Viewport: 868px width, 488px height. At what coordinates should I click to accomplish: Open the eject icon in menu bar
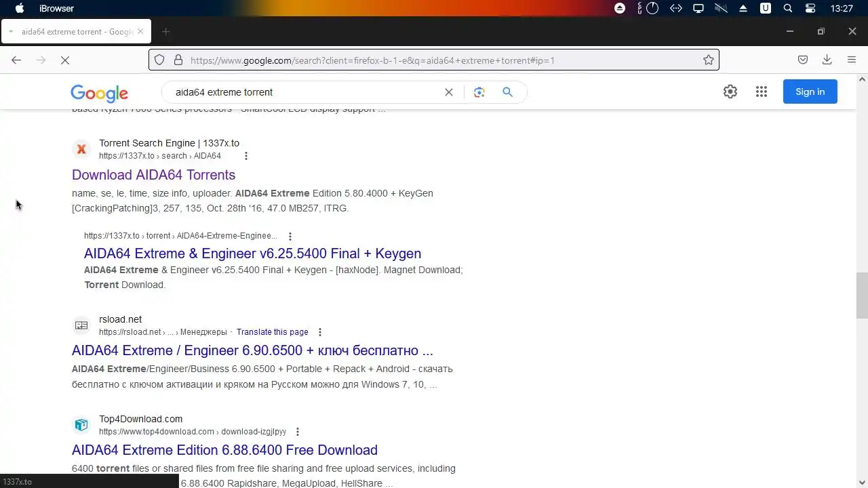tap(743, 8)
